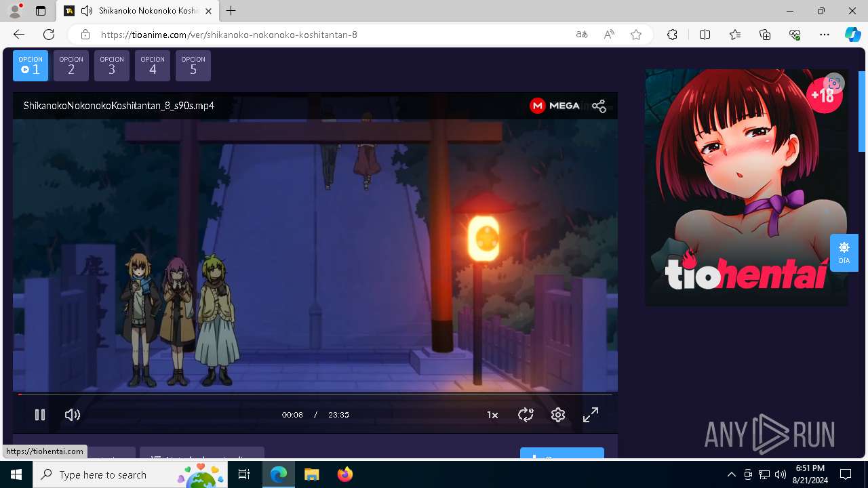Screen dimensions: 868x488
Task: Click the visual search icon on the ad
Action: (x=834, y=83)
